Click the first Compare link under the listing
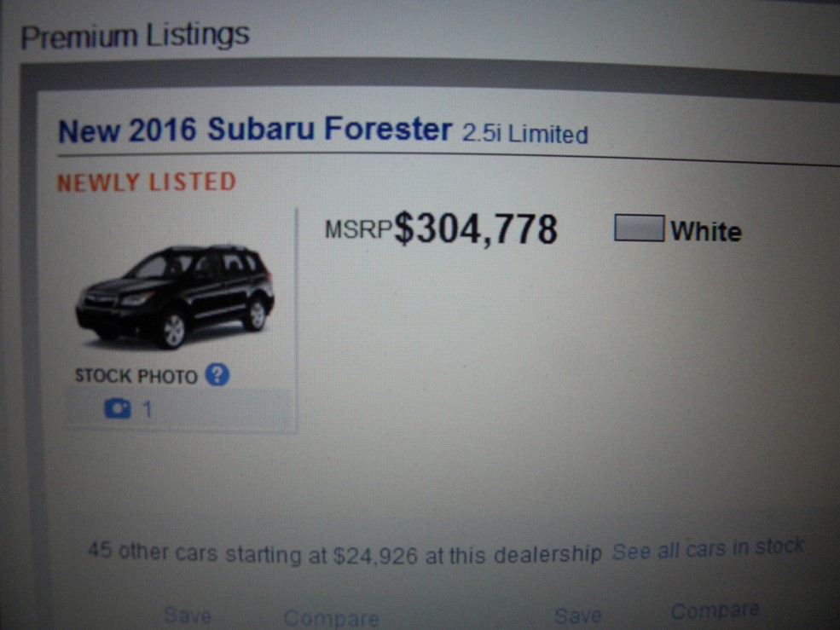Image resolution: width=840 pixels, height=630 pixels. pyautogui.click(x=331, y=618)
